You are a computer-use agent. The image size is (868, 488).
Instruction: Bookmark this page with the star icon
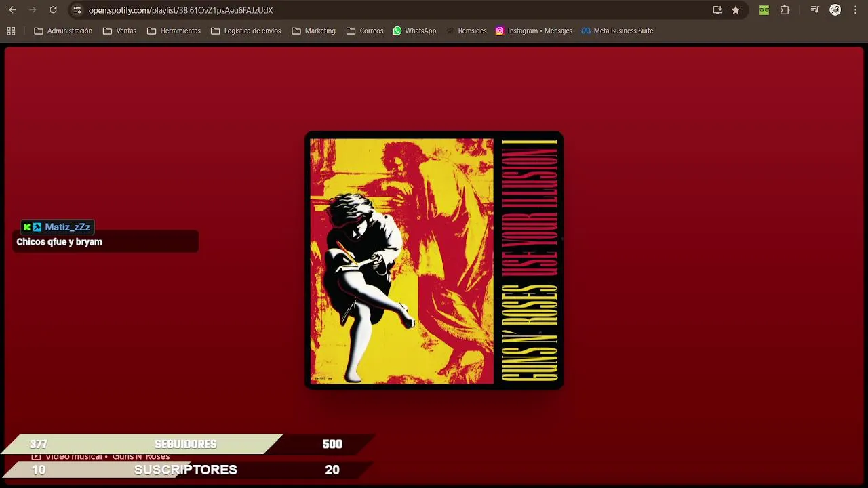click(736, 10)
